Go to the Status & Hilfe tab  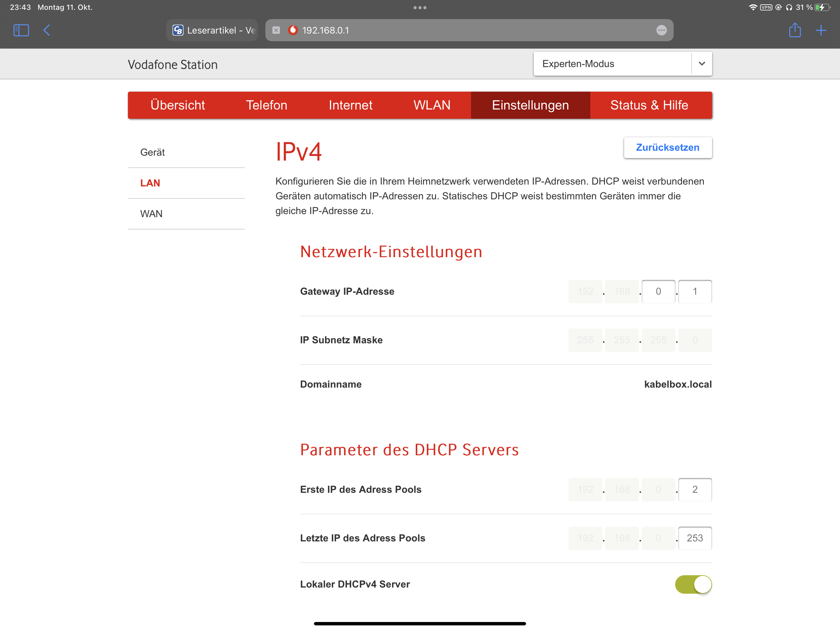click(649, 105)
